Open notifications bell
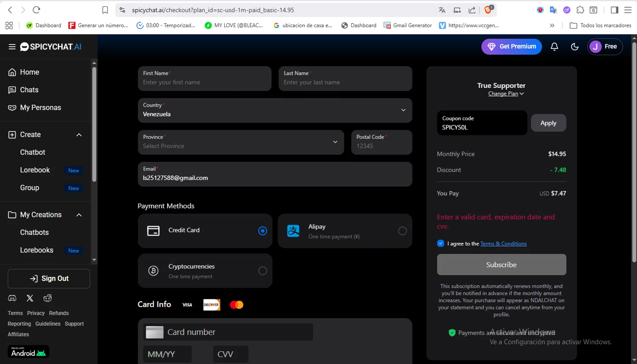The width and height of the screenshot is (637, 364). [554, 47]
